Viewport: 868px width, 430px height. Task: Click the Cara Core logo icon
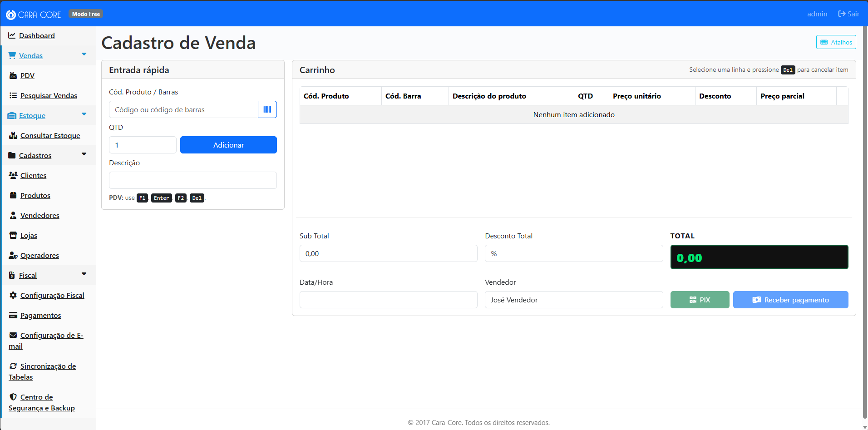[11, 15]
